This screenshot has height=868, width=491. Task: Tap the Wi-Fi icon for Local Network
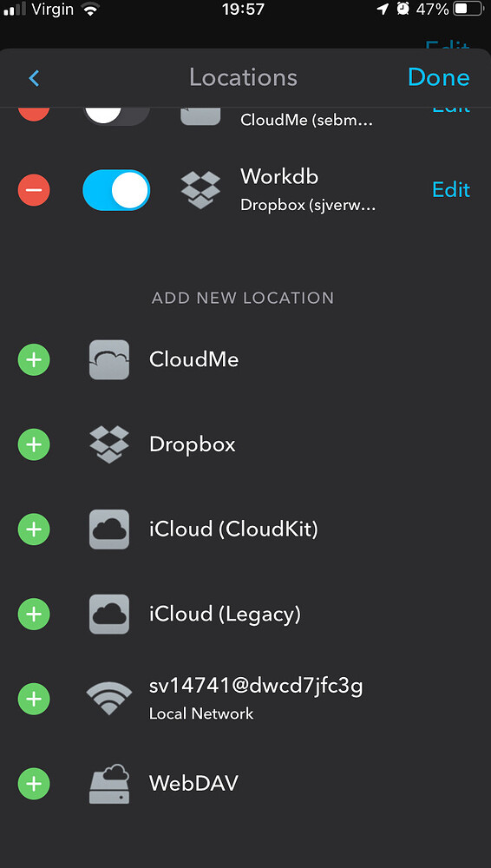[x=109, y=699]
